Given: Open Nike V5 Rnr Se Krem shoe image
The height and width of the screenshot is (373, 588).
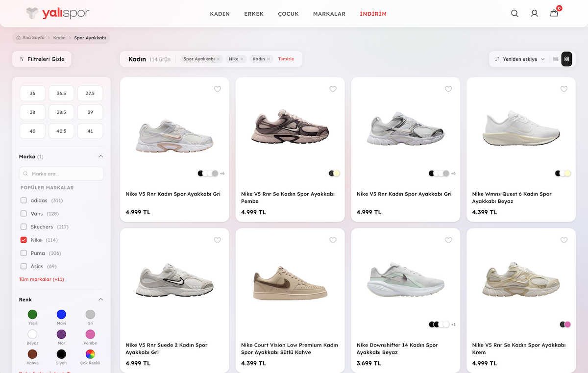Looking at the screenshot, I should point(521,280).
